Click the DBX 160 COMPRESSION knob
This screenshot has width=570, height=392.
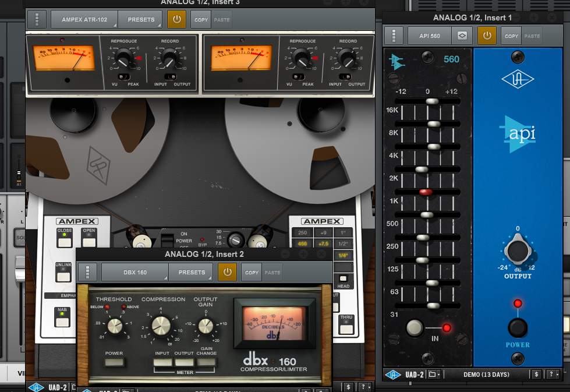pos(161,326)
